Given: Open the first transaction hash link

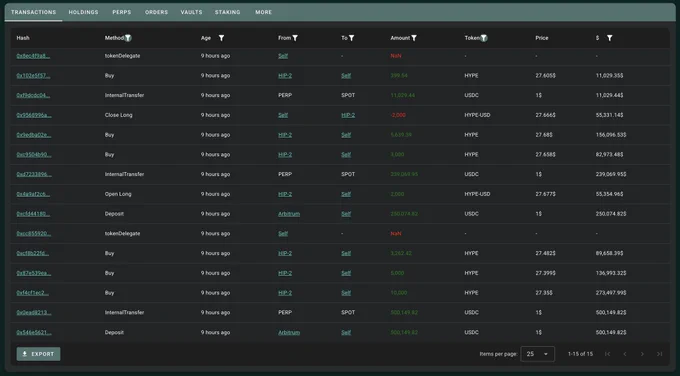Looking at the screenshot, I should point(33,56).
